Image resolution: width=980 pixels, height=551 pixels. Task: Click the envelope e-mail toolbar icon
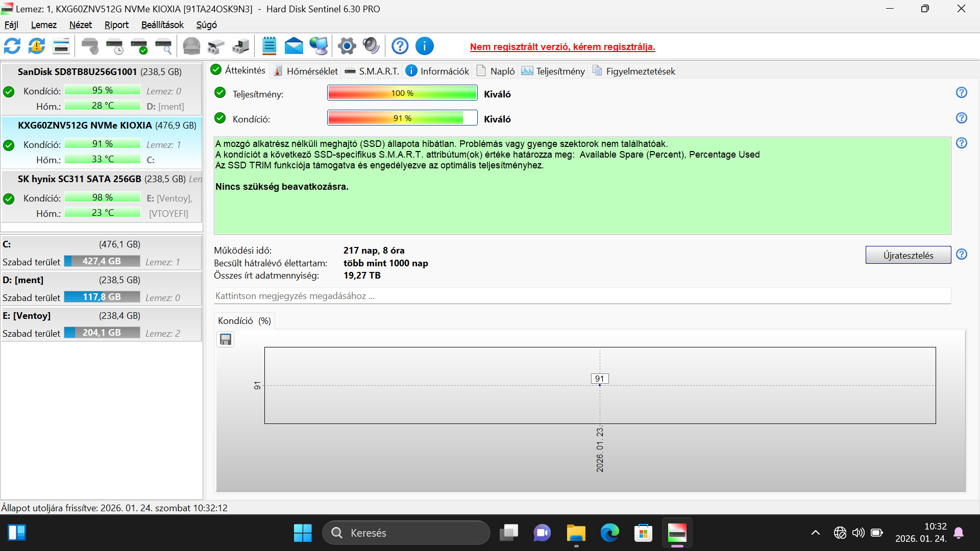(293, 46)
